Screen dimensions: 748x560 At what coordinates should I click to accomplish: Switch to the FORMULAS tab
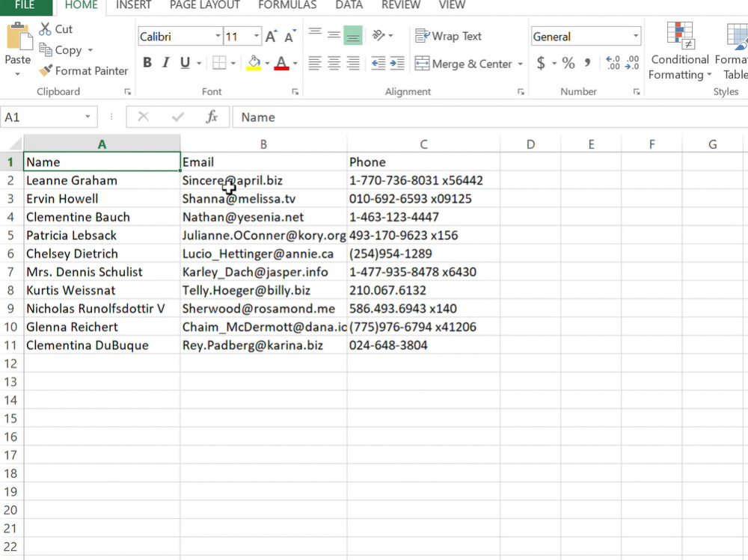coord(287,5)
